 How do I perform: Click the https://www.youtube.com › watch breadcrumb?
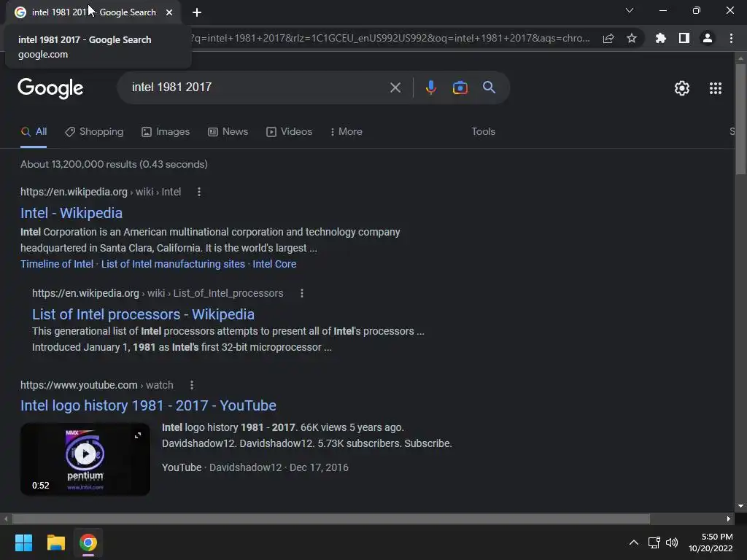click(97, 385)
